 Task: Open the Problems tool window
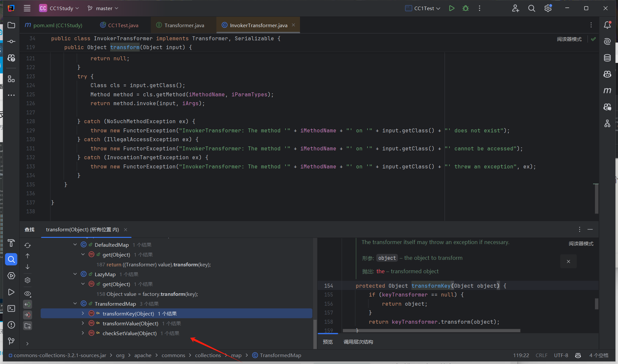click(x=11, y=325)
